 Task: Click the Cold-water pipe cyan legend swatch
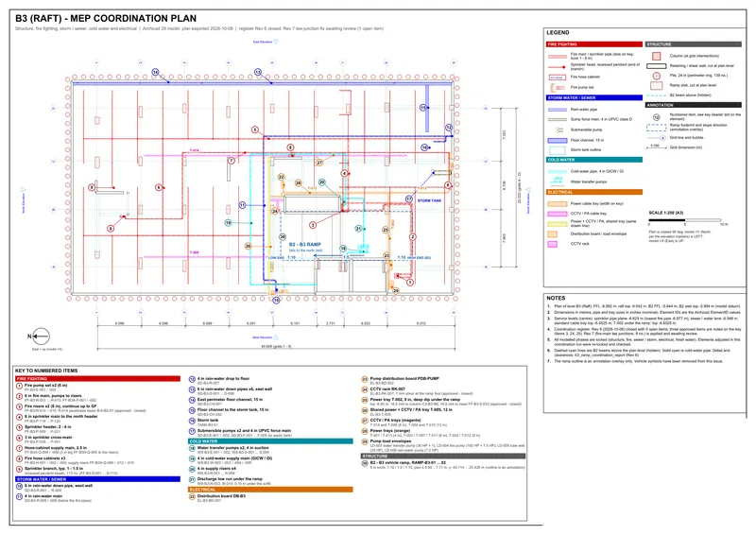(x=557, y=171)
